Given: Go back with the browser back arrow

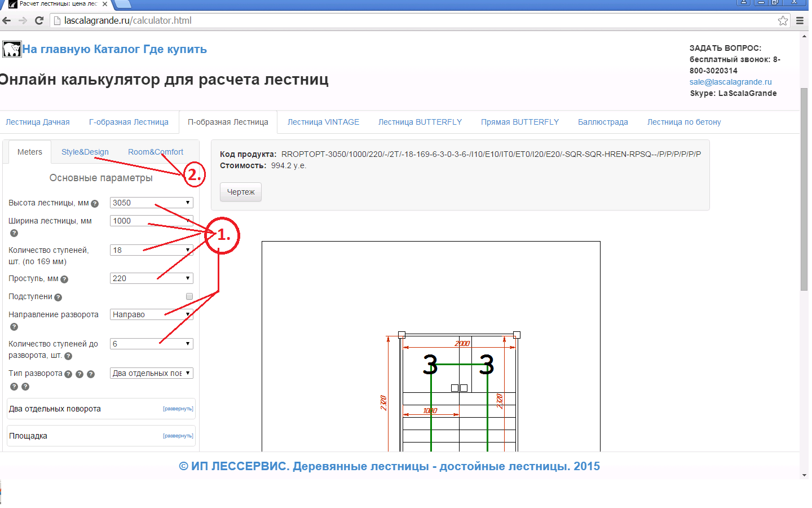Looking at the screenshot, I should click(7, 20).
